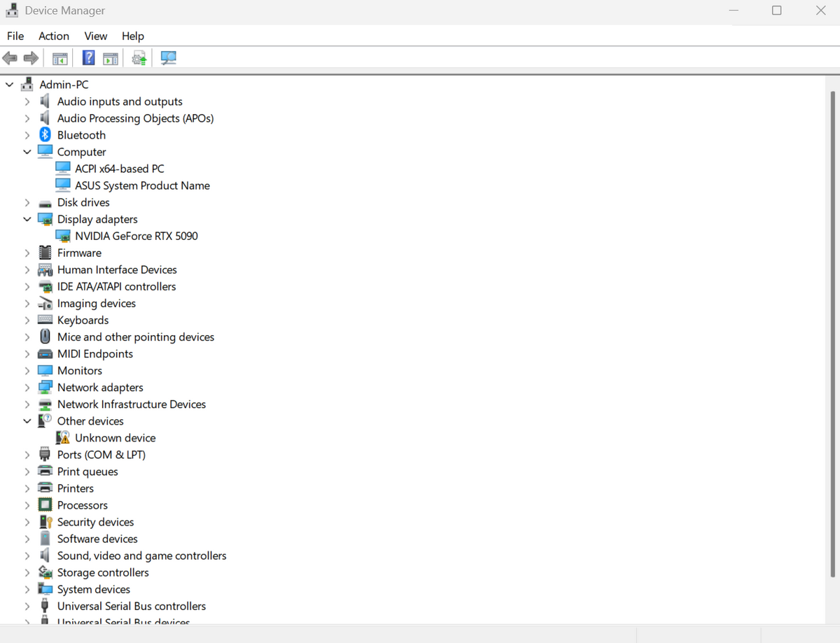This screenshot has width=840, height=643.
Task: Open the View menu
Action: [96, 36]
